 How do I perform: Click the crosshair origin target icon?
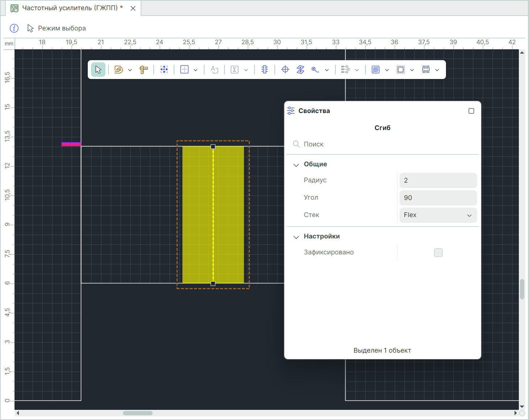[x=285, y=70]
